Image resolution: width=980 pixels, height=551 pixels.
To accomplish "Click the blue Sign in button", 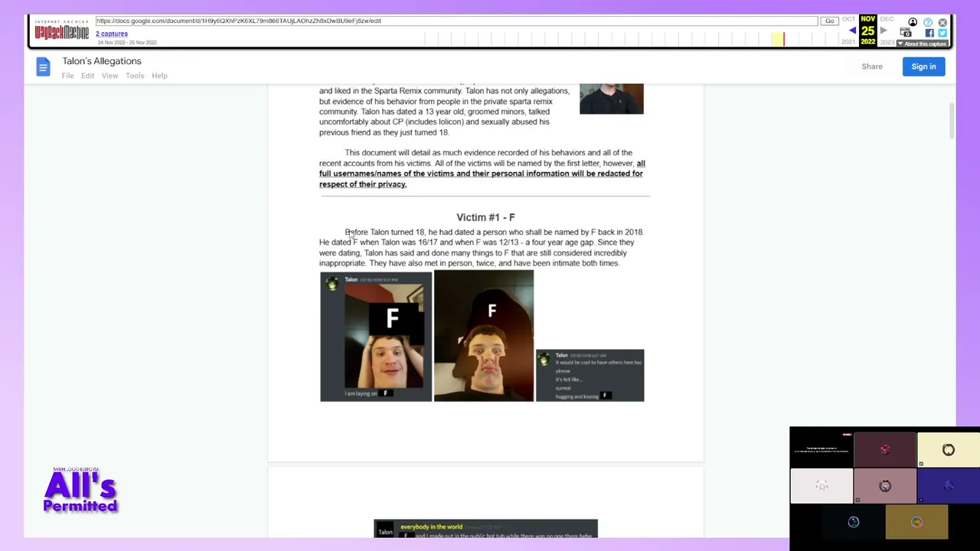I will [923, 67].
